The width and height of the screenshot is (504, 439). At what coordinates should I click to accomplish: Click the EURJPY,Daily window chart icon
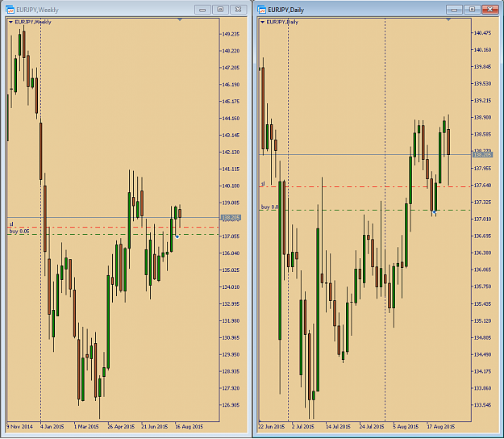click(261, 10)
